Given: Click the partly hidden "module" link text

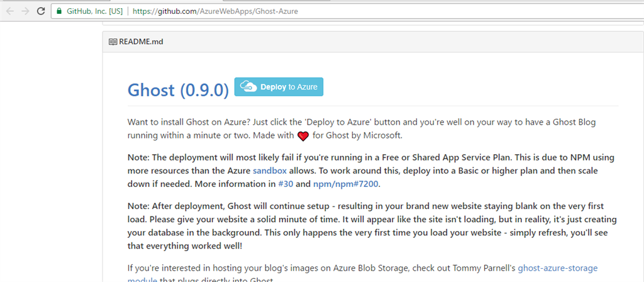Looking at the screenshot, I should [143, 279].
